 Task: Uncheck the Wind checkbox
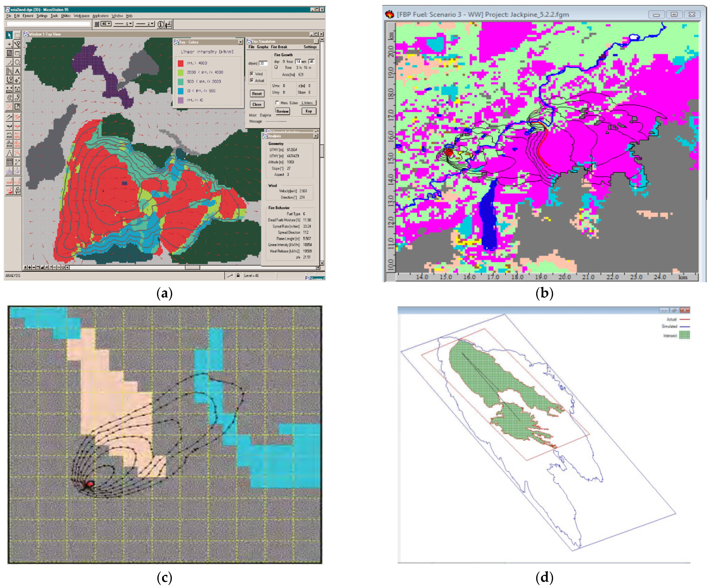[x=252, y=74]
